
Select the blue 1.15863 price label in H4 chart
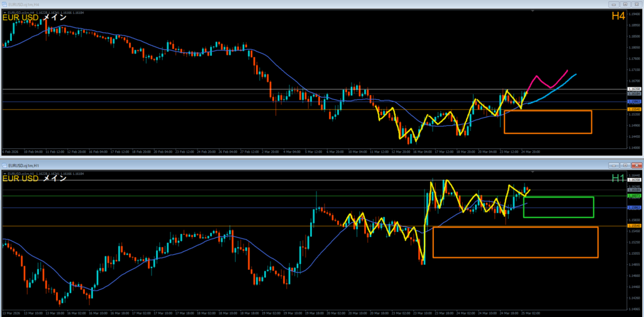click(635, 101)
